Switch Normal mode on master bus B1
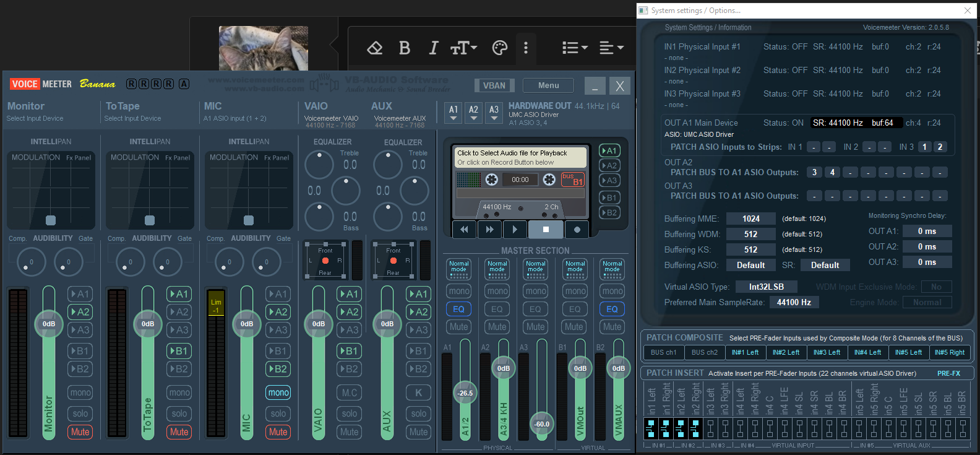 pyautogui.click(x=575, y=269)
